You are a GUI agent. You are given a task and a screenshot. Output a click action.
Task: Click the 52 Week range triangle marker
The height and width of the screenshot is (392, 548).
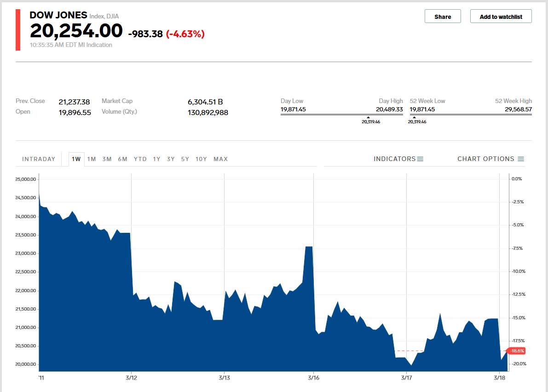click(414, 117)
